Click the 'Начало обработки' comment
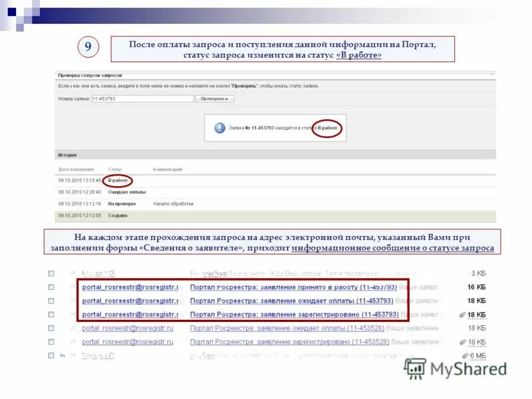 174,204
